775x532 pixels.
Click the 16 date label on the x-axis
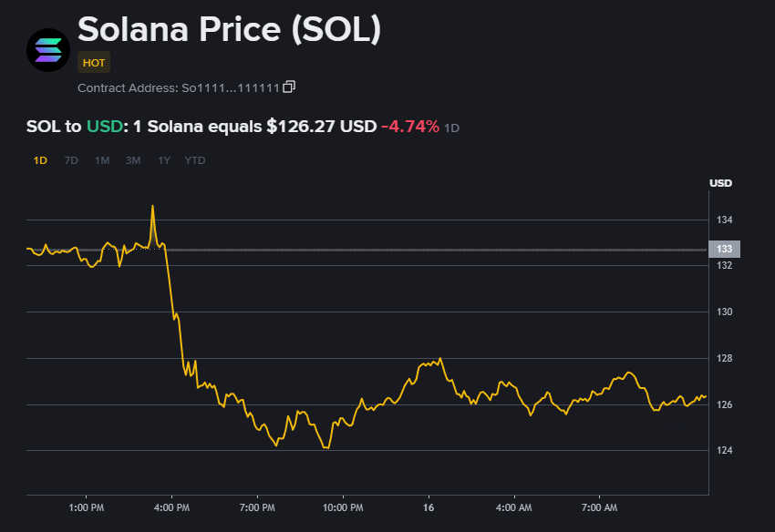[x=427, y=508]
